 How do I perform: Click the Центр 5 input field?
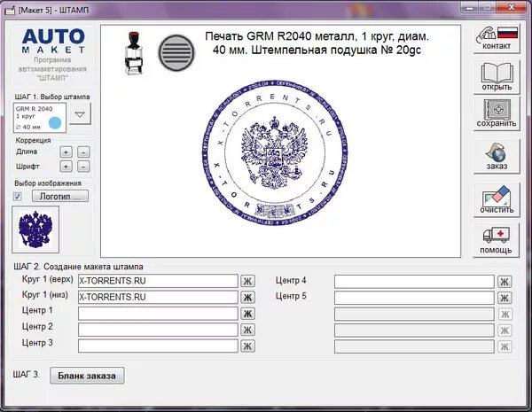(x=414, y=298)
